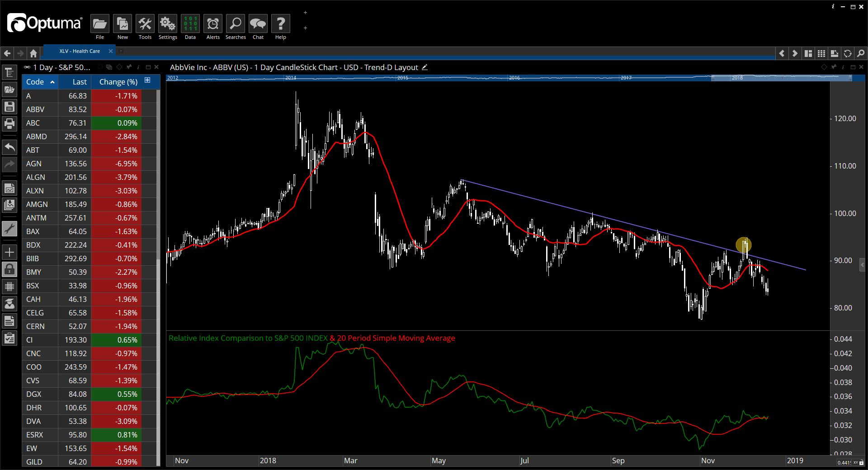Open the page layout tiles icon
Viewport: 868px width, 470px height.
pos(808,53)
